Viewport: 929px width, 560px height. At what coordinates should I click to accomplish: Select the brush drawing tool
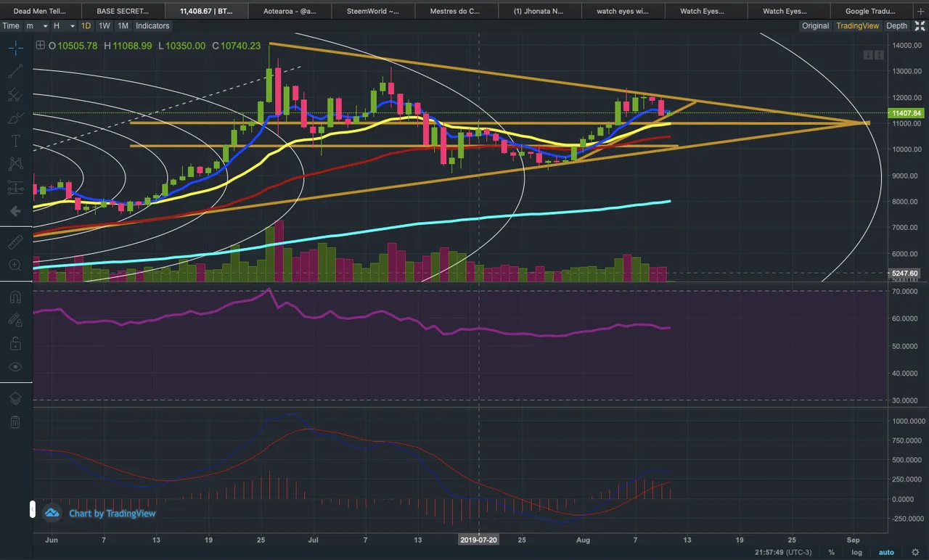15,118
